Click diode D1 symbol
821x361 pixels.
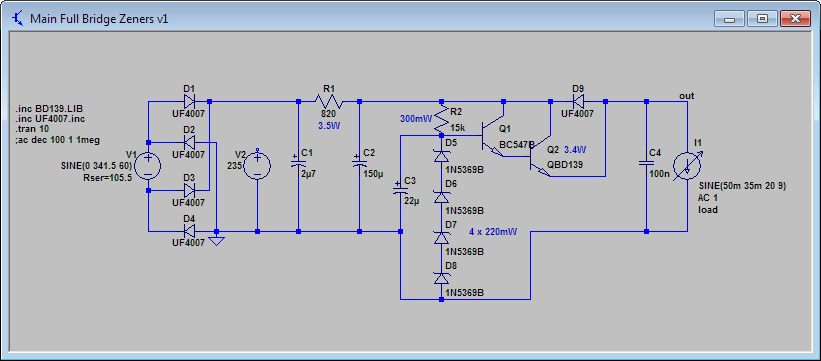click(x=189, y=101)
